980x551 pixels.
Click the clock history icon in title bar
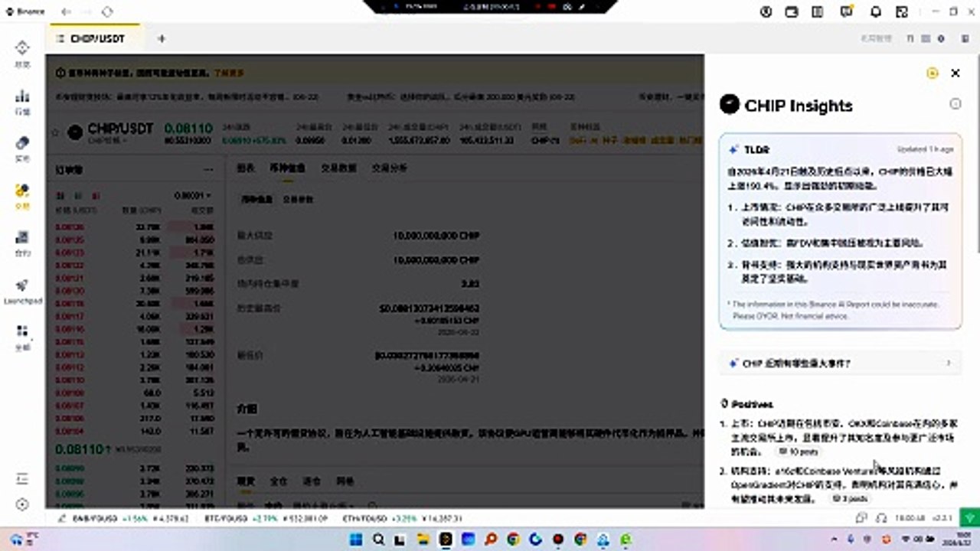(x=766, y=11)
